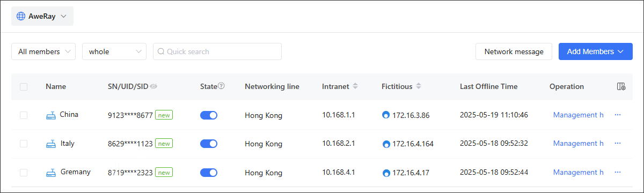Open the whole filter dropdown

pyautogui.click(x=114, y=51)
